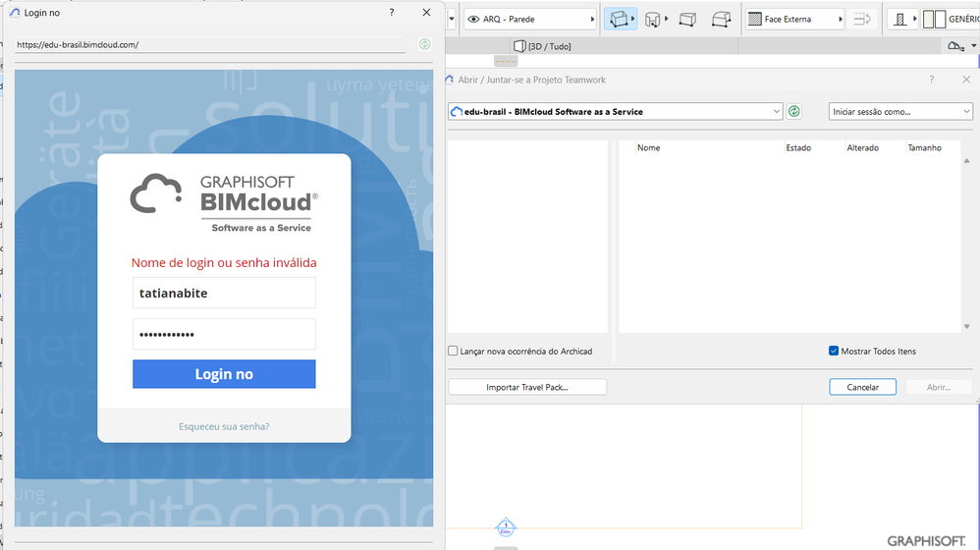Screen dimensions: 980x550
Task: Sort project list by Tamanho column
Action: 924,148
